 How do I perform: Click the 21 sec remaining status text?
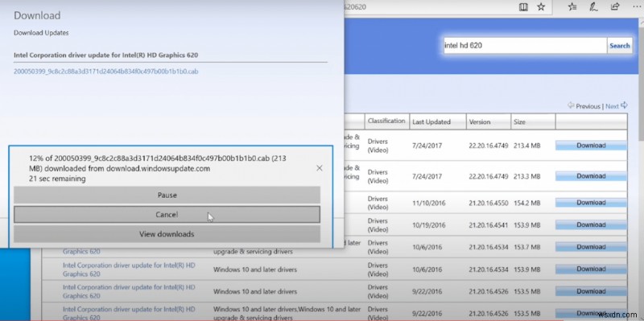(x=57, y=179)
